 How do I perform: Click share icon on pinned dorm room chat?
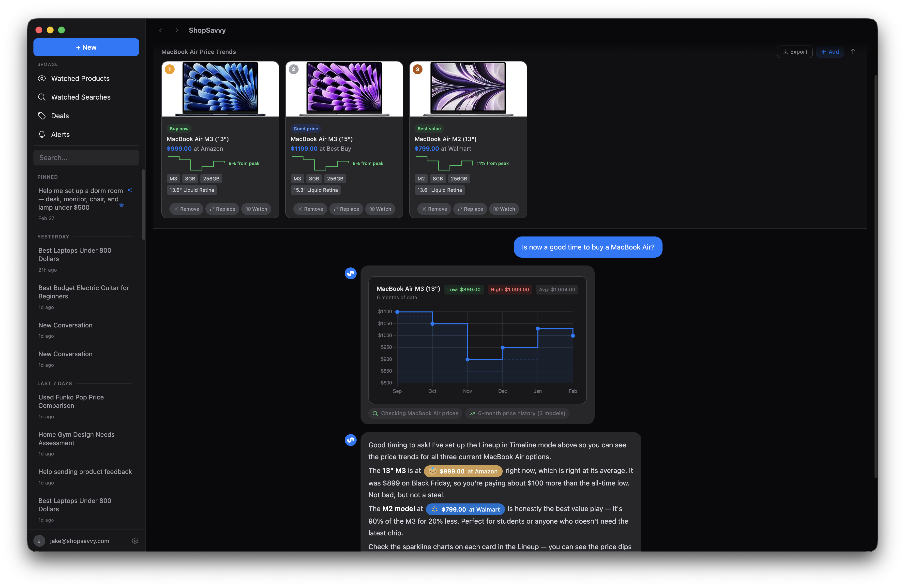click(130, 190)
